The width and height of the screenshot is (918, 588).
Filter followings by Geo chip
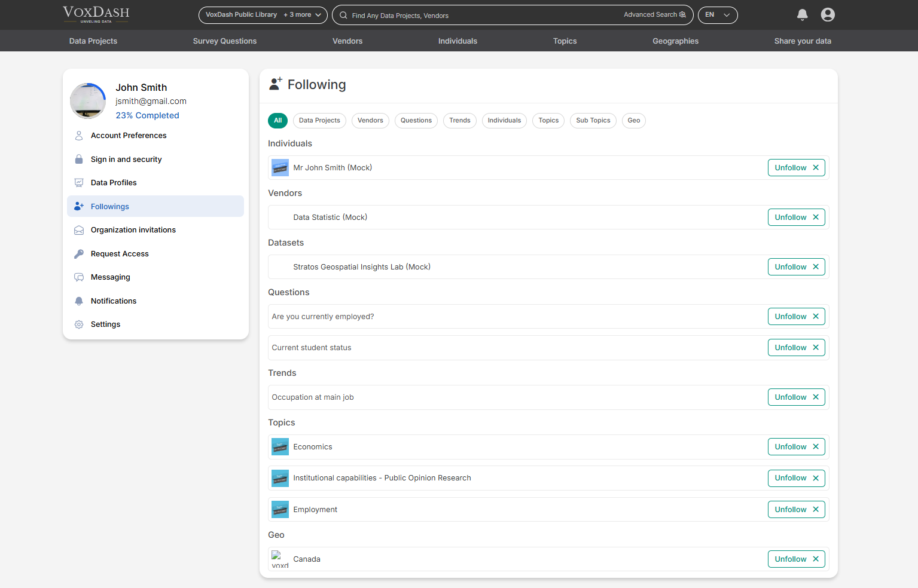pyautogui.click(x=634, y=121)
